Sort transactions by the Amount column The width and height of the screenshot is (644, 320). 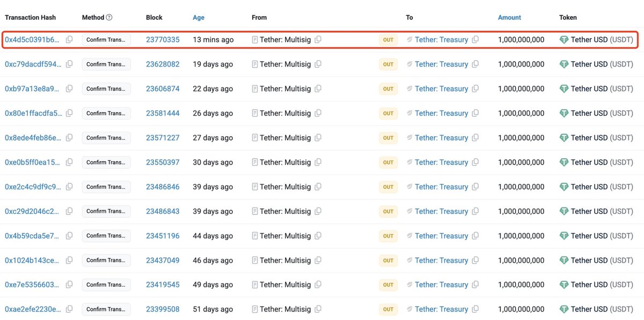click(x=509, y=17)
